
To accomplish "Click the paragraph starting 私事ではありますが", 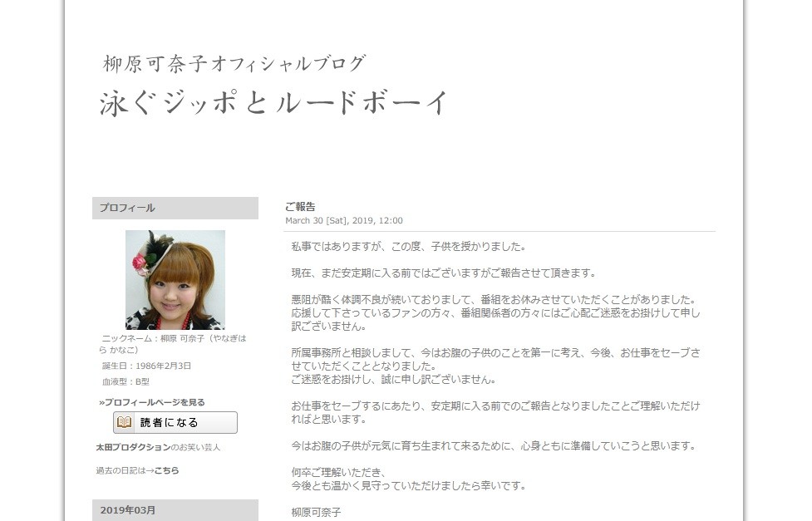I will coord(408,247).
